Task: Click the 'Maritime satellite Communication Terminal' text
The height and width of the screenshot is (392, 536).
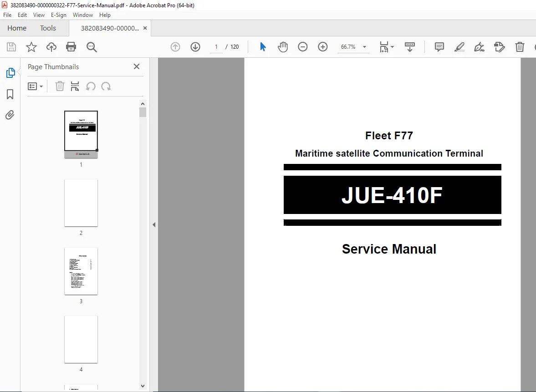Action: point(389,153)
